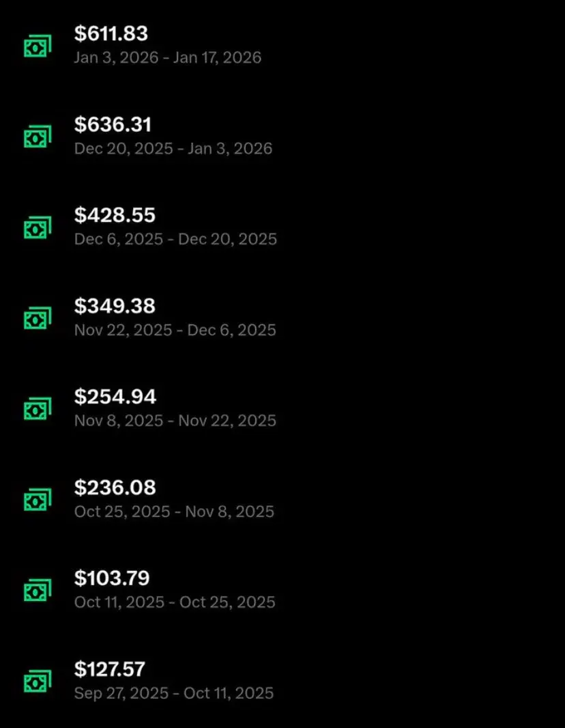Screen dimensions: 565x728
Task: Tap the cash icon beside $103.79
Action: (x=38, y=590)
